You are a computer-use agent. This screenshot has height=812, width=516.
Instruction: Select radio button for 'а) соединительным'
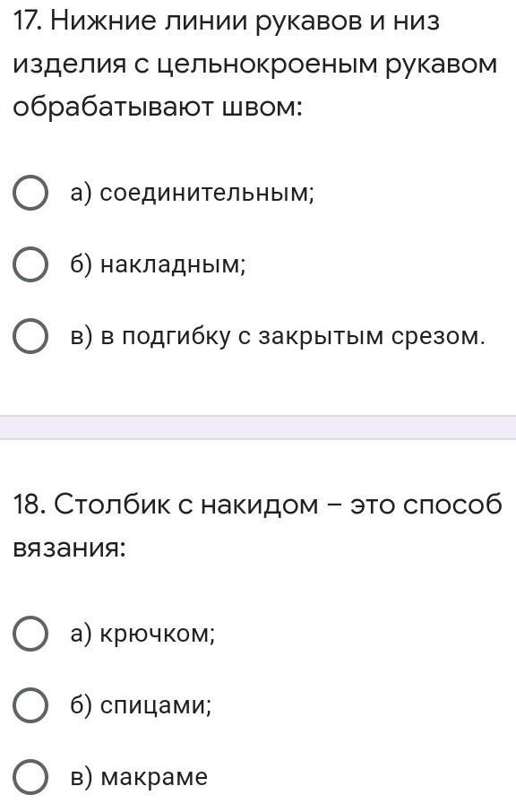click(x=30, y=193)
